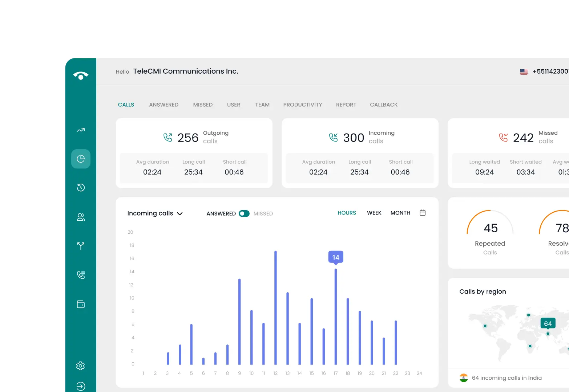Open the CALLBACK tab
Screen dimensions: 569x392
click(384, 105)
